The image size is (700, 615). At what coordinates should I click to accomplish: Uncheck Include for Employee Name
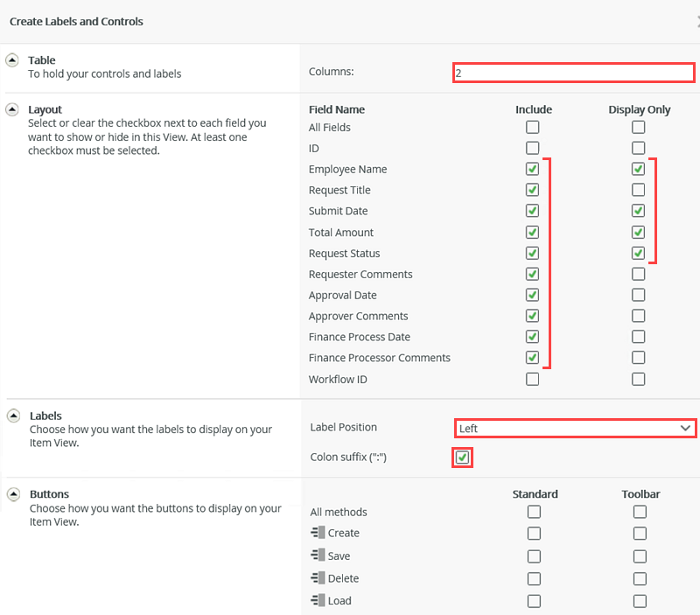pyautogui.click(x=532, y=169)
